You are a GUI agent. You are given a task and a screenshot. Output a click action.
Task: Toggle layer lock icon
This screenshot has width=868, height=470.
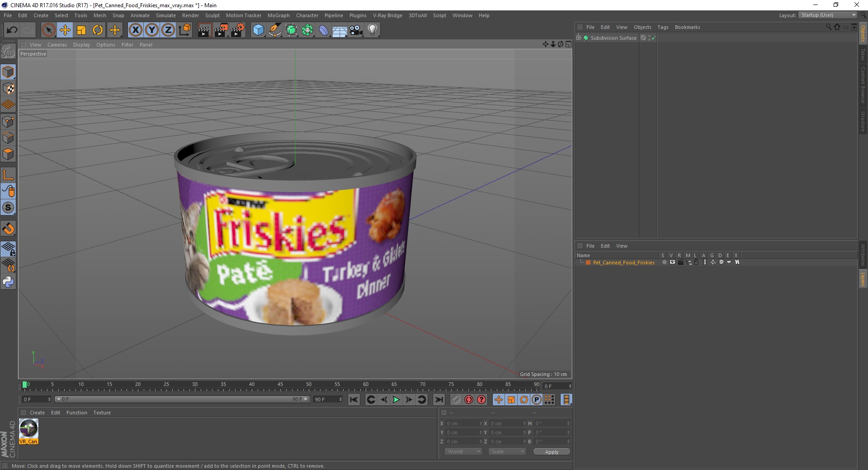coord(697,262)
